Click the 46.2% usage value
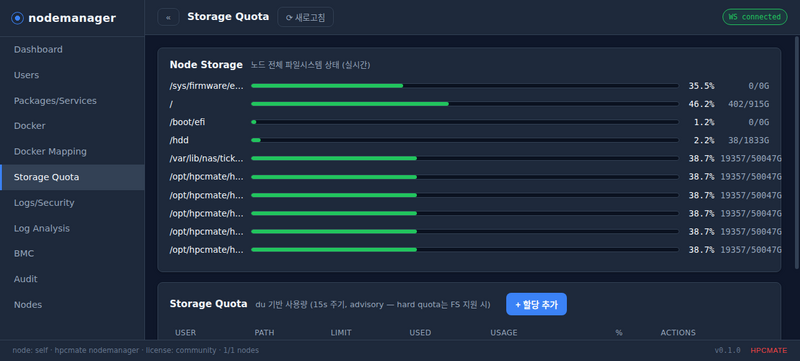800x361 pixels. click(702, 104)
